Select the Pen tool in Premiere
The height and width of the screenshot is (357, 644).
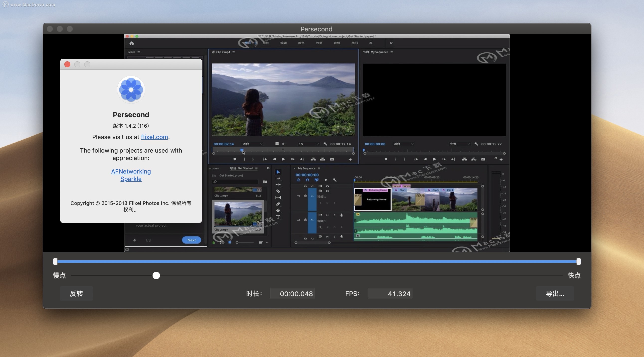pyautogui.click(x=278, y=204)
